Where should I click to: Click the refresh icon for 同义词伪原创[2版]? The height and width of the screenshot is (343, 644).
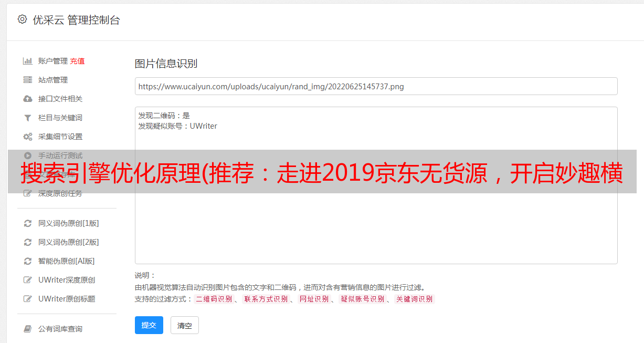pyautogui.click(x=28, y=242)
